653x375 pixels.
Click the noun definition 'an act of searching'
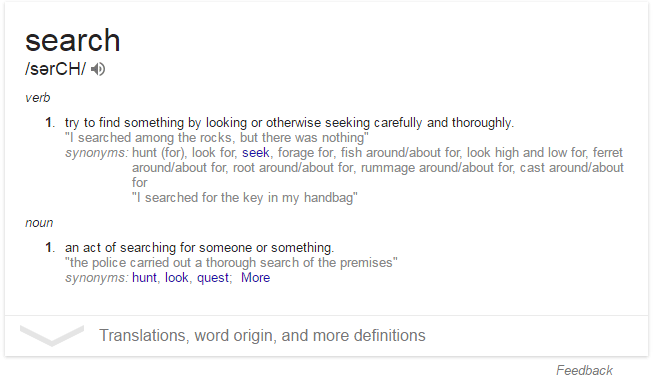199,248
